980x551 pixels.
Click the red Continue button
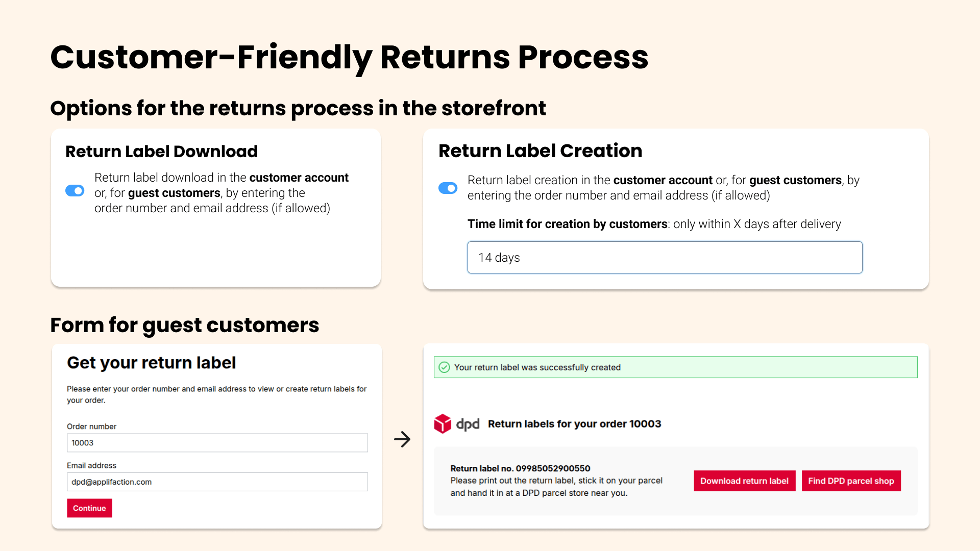[x=89, y=508]
